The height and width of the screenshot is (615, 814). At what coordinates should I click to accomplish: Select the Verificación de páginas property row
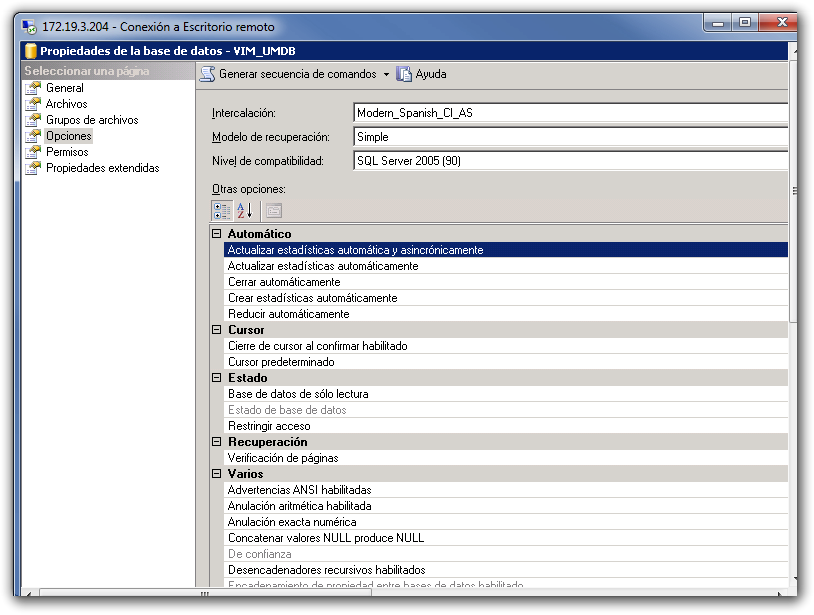tap(283, 458)
